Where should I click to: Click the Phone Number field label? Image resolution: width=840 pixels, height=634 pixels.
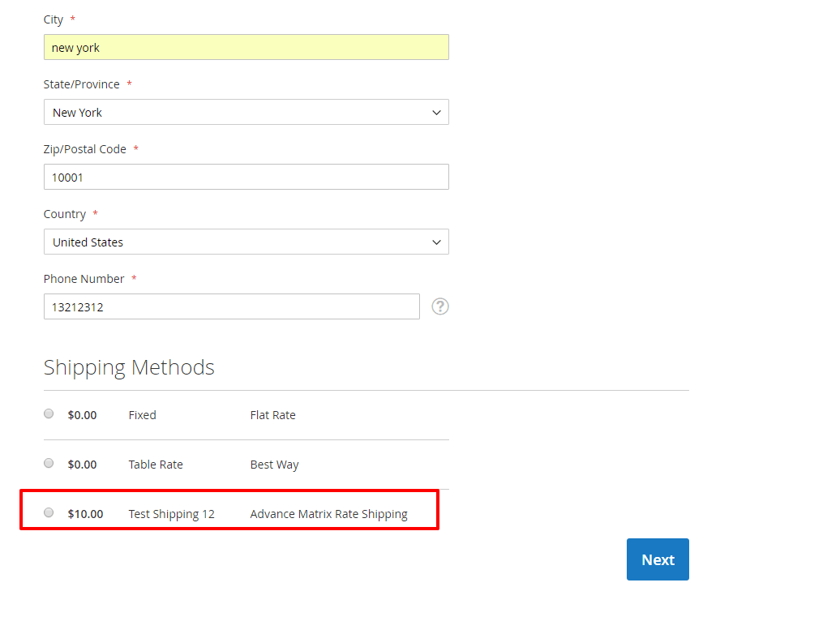pos(84,279)
